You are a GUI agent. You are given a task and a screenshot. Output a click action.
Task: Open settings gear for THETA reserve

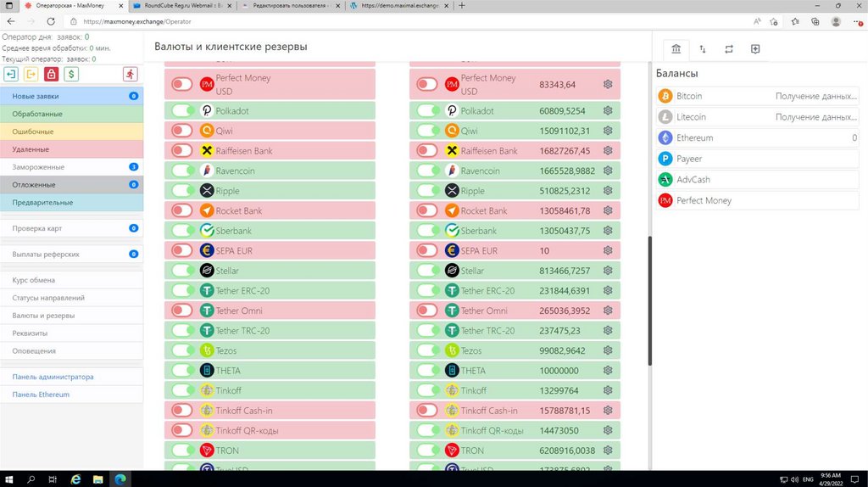tap(608, 370)
